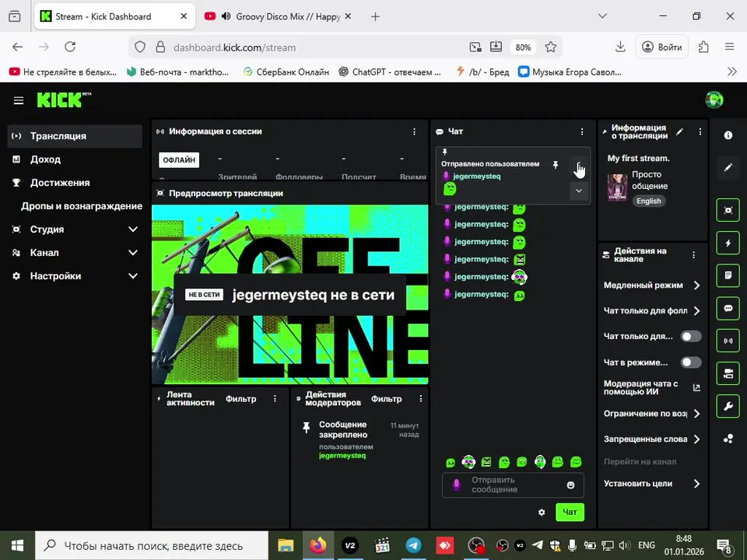Unpin the pinned chat message
This screenshot has height=560, width=747.
[555, 165]
